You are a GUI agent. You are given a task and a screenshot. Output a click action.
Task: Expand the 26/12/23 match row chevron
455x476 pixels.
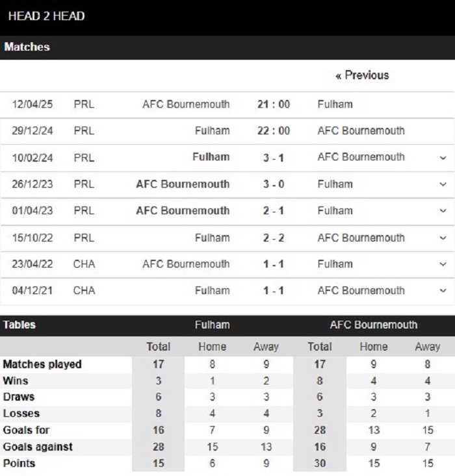click(x=443, y=184)
